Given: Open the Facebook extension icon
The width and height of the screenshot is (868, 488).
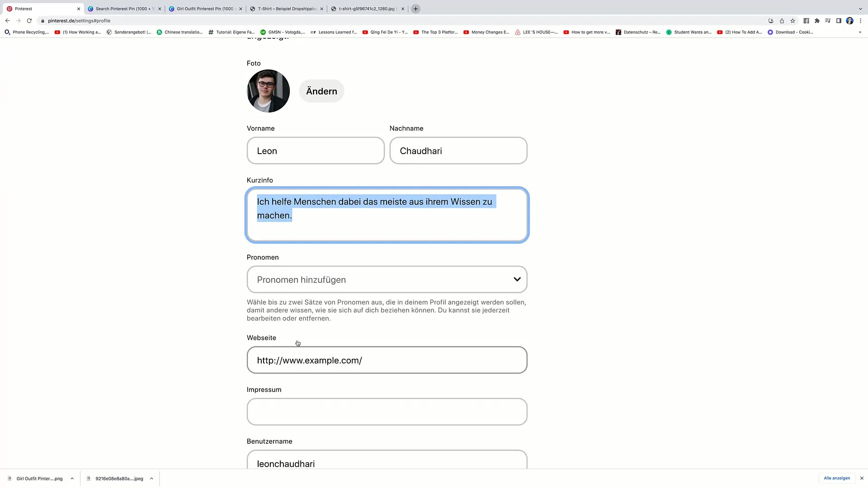Looking at the screenshot, I should [x=806, y=21].
